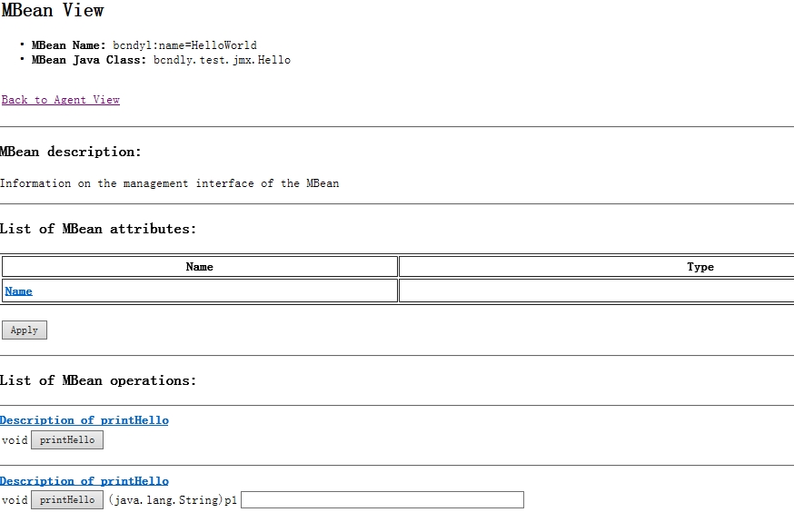Follow the Back to Agent View link
Viewport: 794px width, 532px height.
tap(60, 100)
